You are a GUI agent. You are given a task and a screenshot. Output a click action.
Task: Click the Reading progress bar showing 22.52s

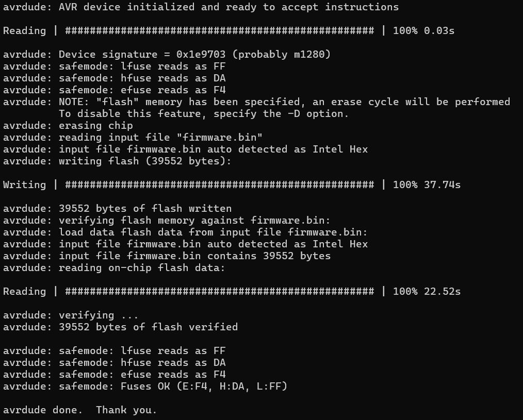click(x=219, y=292)
